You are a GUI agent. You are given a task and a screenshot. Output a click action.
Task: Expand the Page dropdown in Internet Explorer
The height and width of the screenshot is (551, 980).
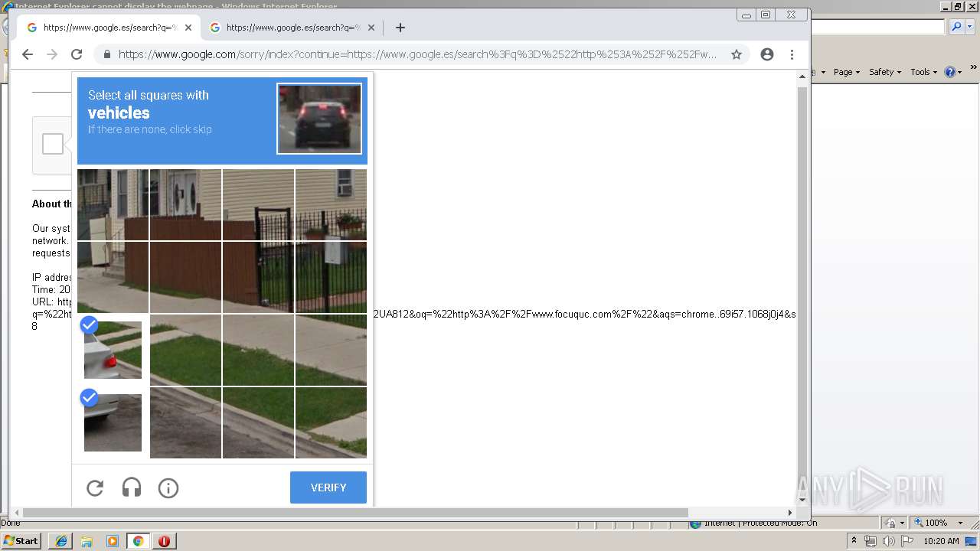(846, 72)
